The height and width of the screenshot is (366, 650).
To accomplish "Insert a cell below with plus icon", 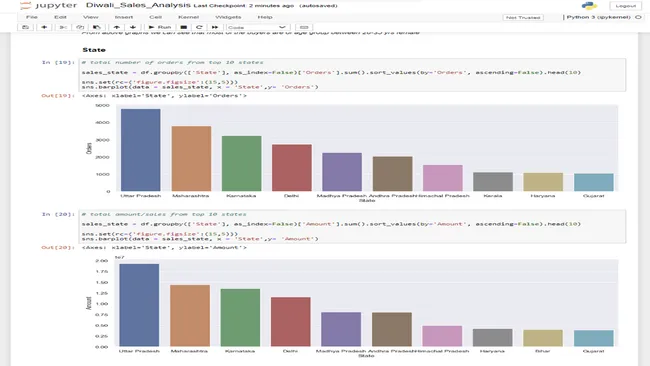I will (44, 27).
